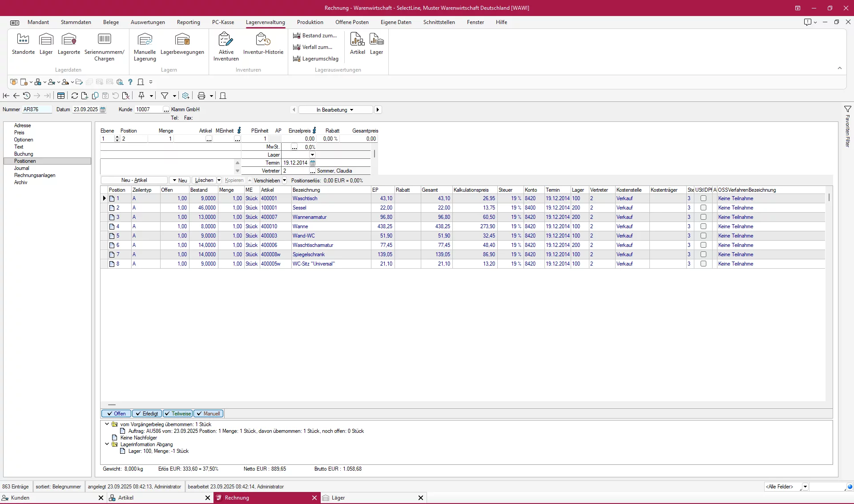Switch to the Läger document tab
This screenshot has height=504, width=854.
coord(338,498)
